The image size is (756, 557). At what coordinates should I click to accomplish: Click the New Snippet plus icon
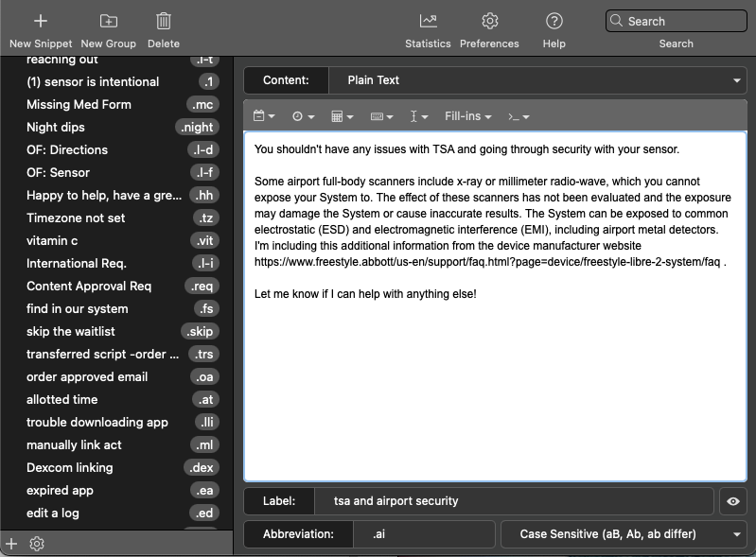41,21
